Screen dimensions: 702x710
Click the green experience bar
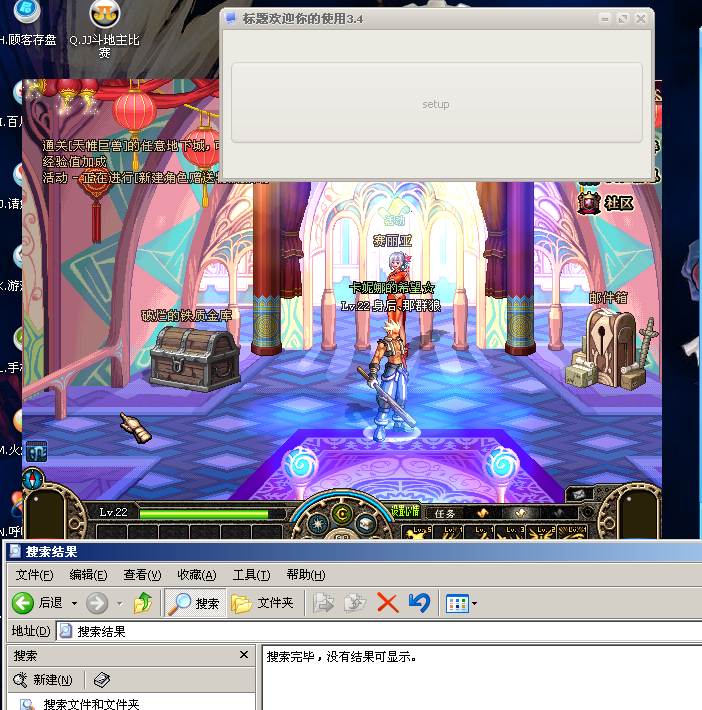tap(204, 514)
